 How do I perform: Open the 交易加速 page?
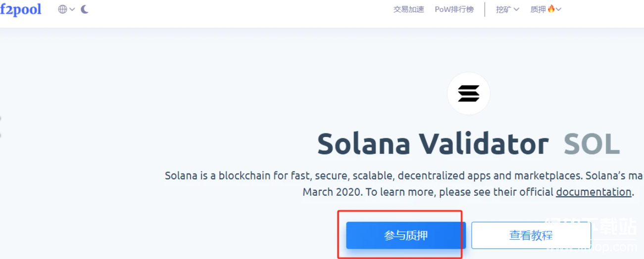[408, 9]
